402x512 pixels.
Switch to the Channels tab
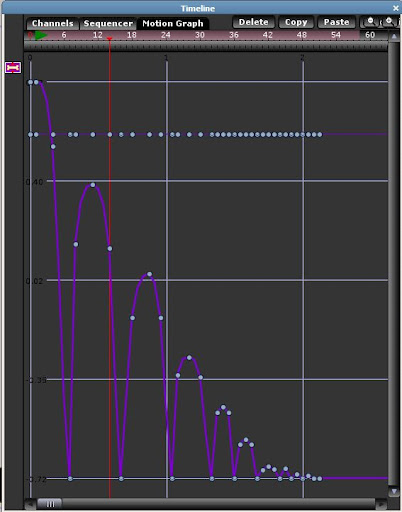point(52,23)
